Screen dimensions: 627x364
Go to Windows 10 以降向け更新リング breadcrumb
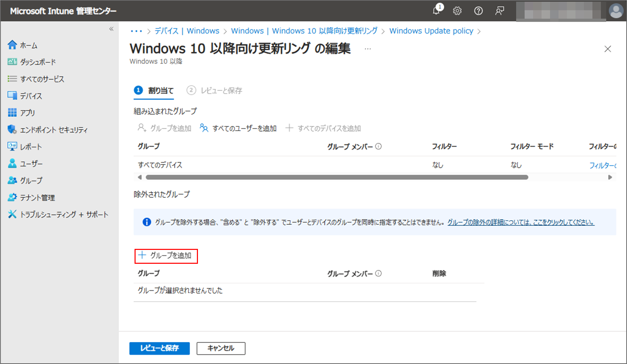pyautogui.click(x=304, y=31)
